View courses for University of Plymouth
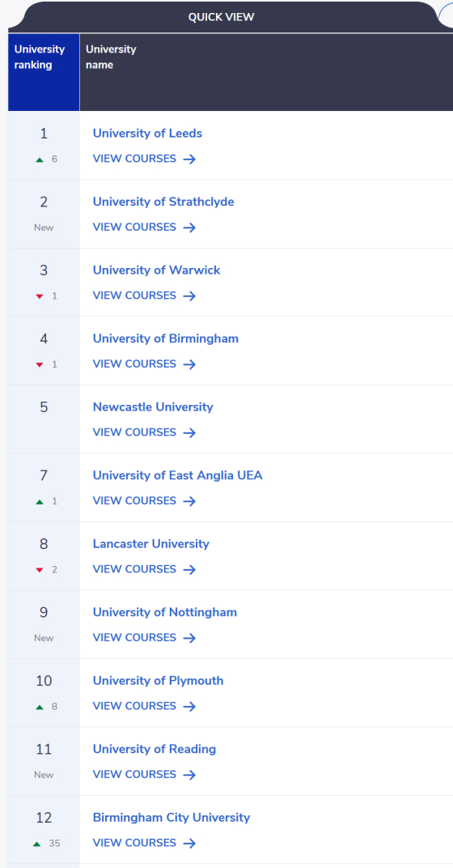This screenshot has width=453, height=868. coord(144,706)
